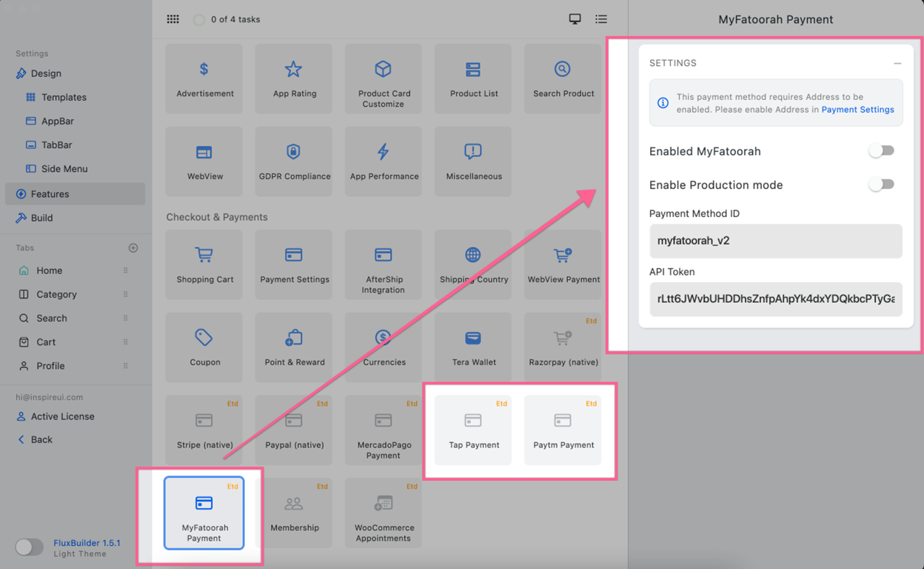Image resolution: width=924 pixels, height=569 pixels.
Task: Toggle Enable Production mode switch
Action: (x=881, y=184)
